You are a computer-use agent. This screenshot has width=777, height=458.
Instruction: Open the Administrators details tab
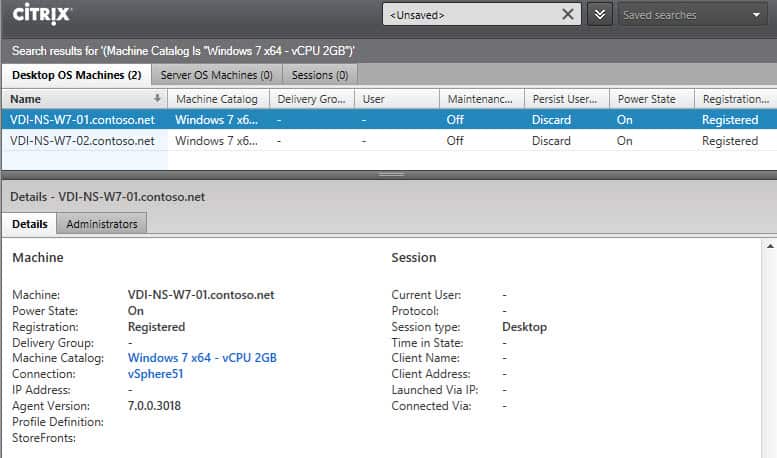pyautogui.click(x=101, y=224)
